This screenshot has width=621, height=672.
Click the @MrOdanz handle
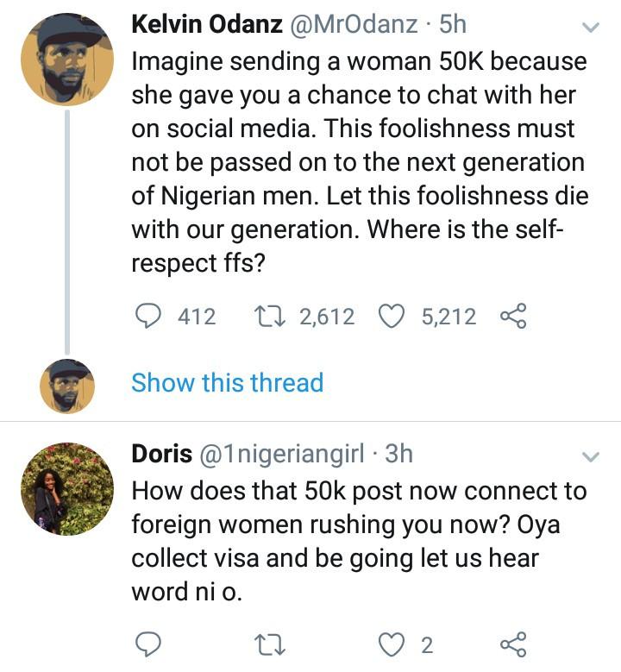pyautogui.click(x=355, y=25)
